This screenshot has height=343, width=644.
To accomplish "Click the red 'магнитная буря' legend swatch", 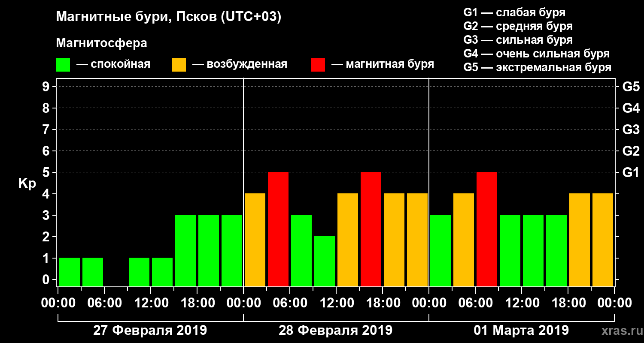I will [x=318, y=65].
